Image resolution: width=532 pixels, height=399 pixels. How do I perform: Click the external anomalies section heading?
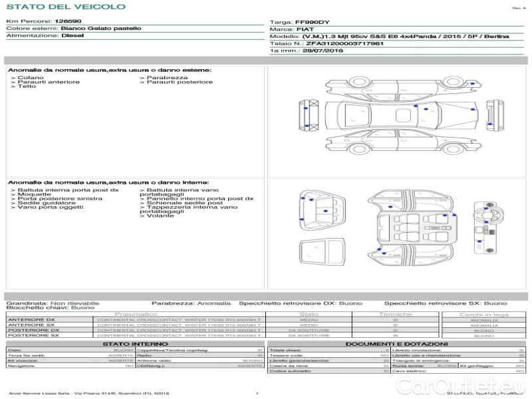(x=110, y=70)
